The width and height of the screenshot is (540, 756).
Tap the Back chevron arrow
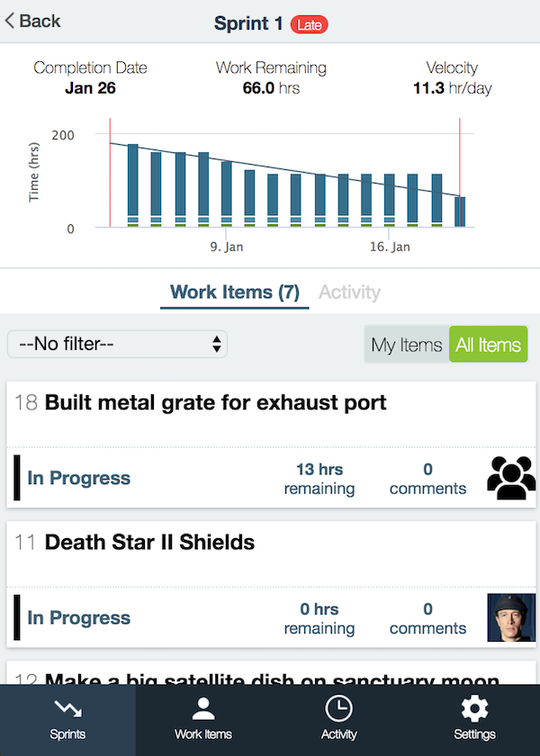(10, 21)
